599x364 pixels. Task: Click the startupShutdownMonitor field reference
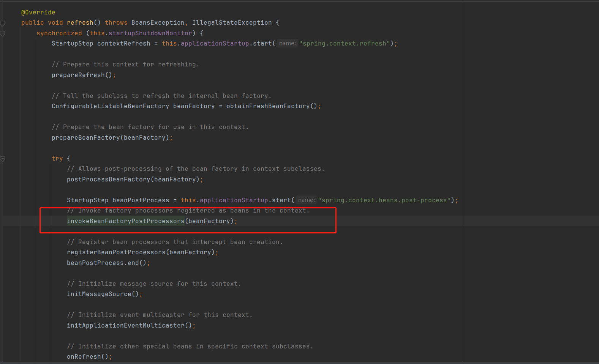(150, 33)
